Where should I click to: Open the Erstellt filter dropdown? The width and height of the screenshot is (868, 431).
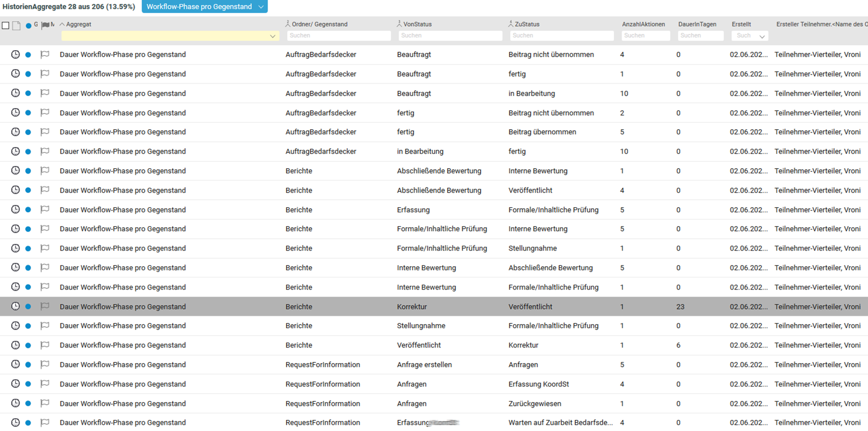(762, 36)
